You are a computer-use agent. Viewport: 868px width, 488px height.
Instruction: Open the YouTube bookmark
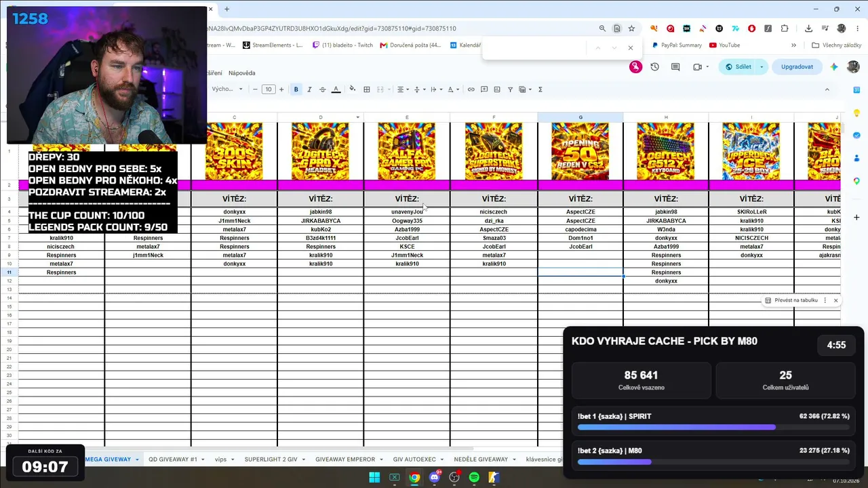point(724,45)
